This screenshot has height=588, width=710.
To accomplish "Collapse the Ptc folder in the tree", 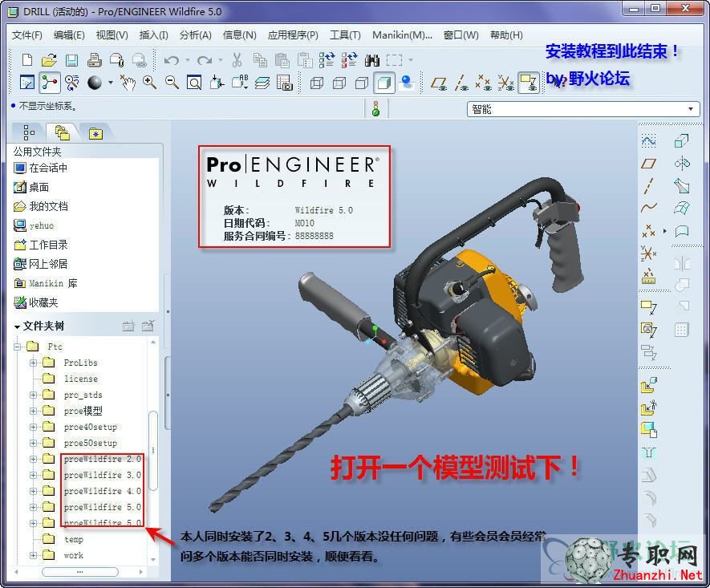I will click(17, 347).
